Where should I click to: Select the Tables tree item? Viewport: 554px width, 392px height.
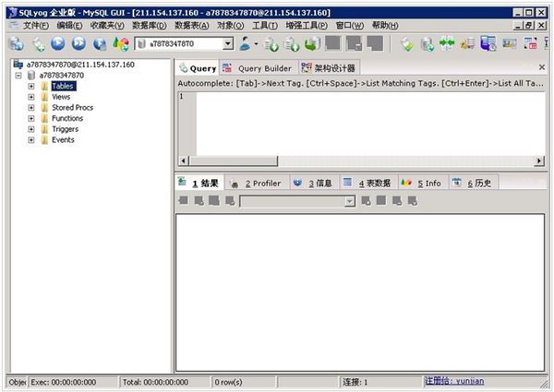pos(63,86)
